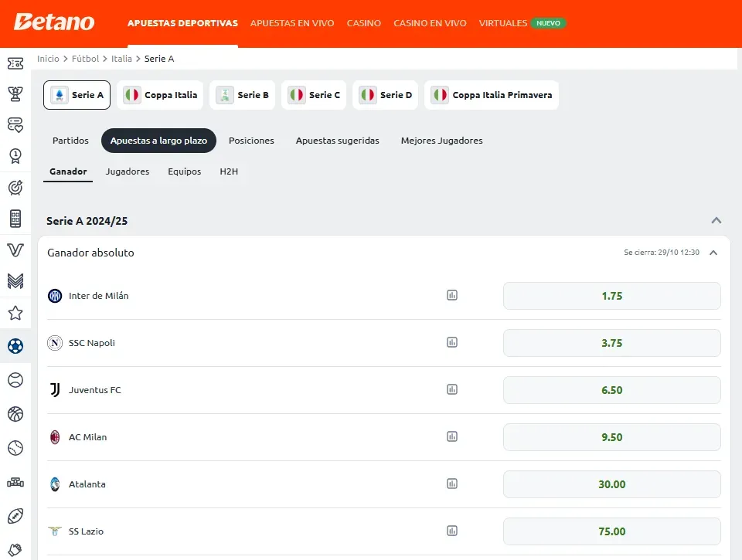Go to Apuestas en Vivo
The width and height of the screenshot is (742, 560).
[292, 23]
